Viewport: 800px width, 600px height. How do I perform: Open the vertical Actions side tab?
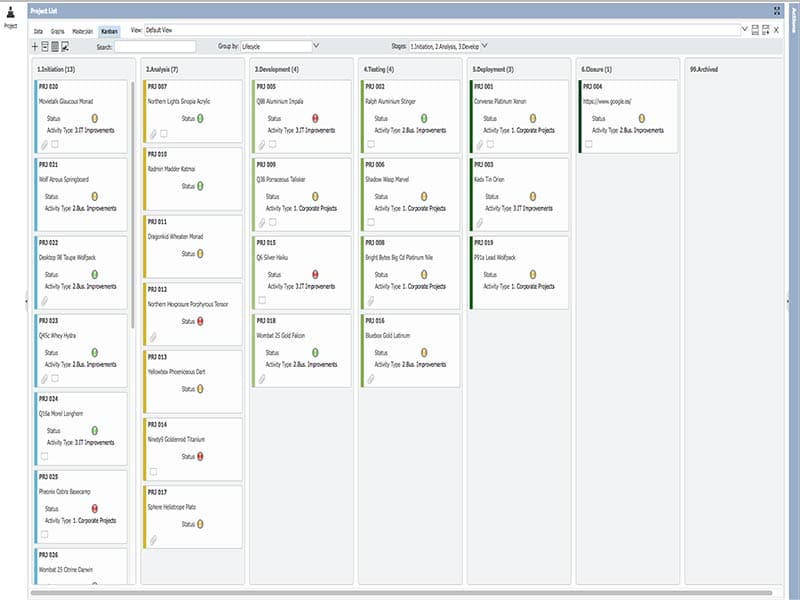tap(794, 20)
